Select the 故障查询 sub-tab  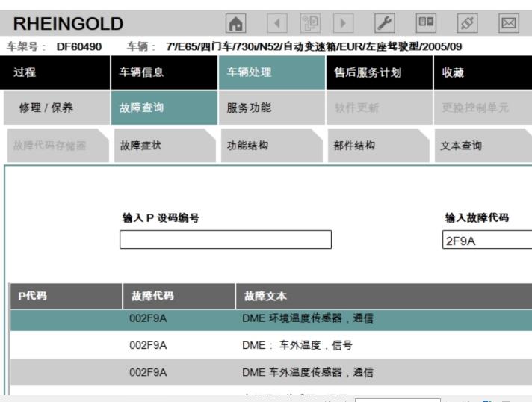click(164, 108)
